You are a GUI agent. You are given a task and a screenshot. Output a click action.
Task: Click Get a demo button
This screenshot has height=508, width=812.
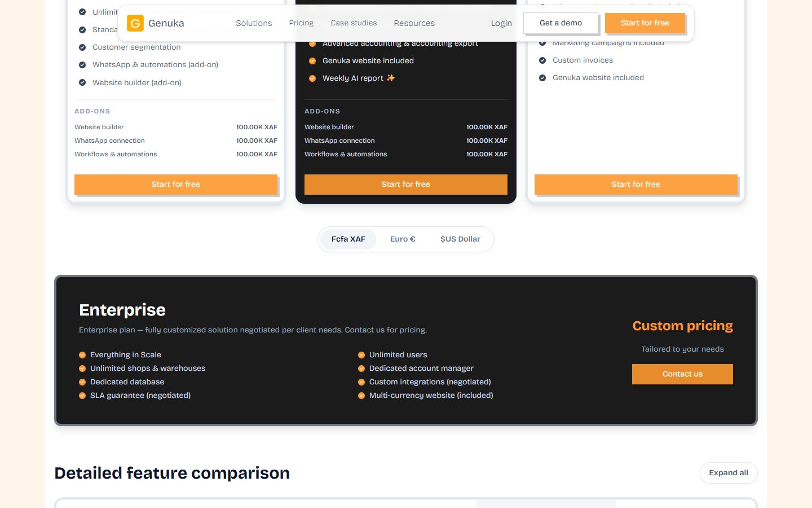coord(561,23)
